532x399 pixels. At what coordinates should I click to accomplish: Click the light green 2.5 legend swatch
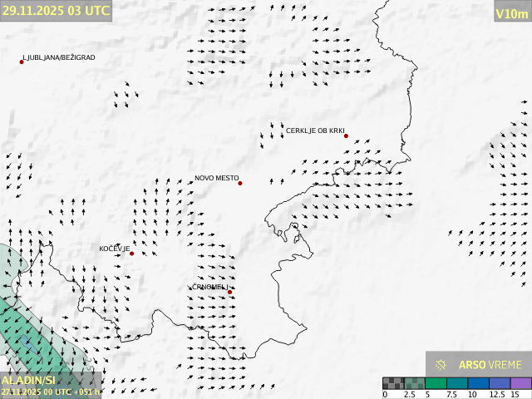point(414,383)
